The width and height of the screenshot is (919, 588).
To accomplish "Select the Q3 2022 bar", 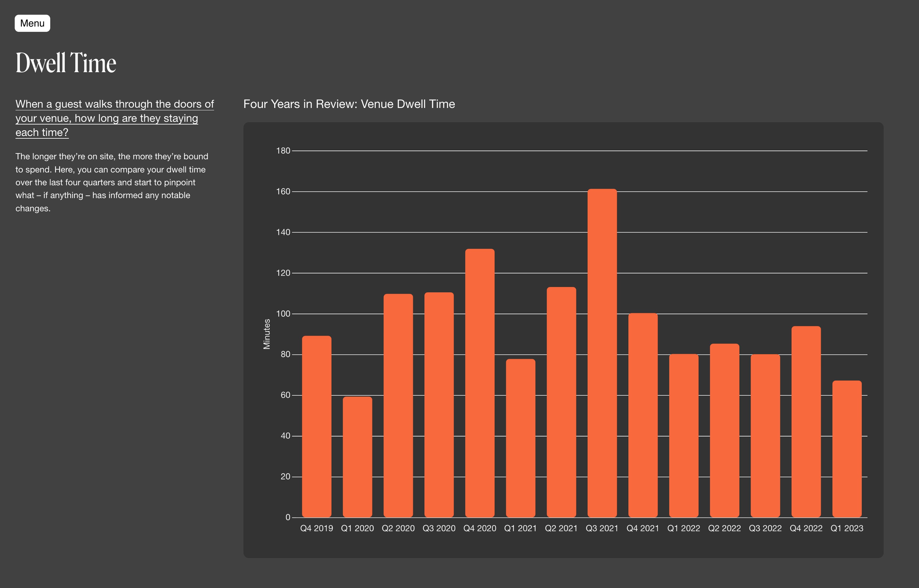I will click(765, 436).
